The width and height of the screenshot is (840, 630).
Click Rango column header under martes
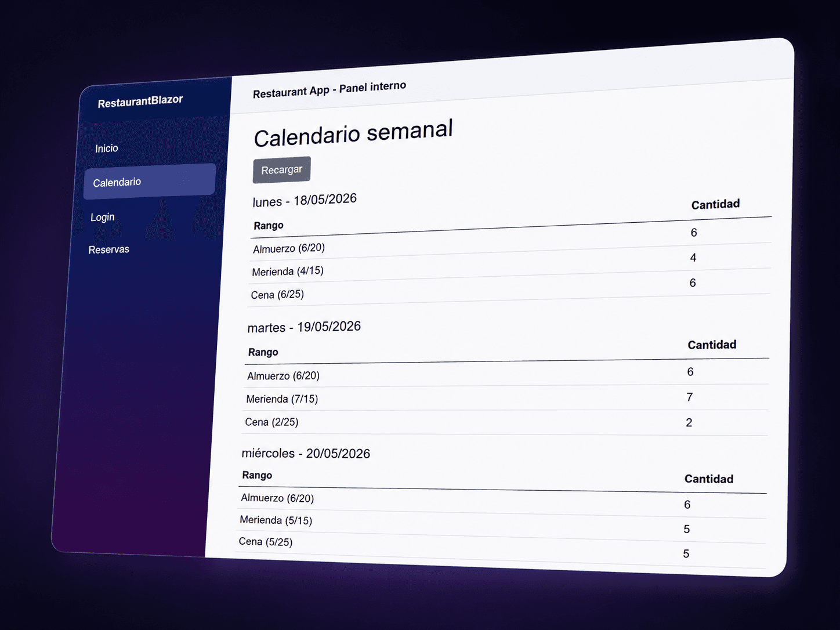point(263,352)
